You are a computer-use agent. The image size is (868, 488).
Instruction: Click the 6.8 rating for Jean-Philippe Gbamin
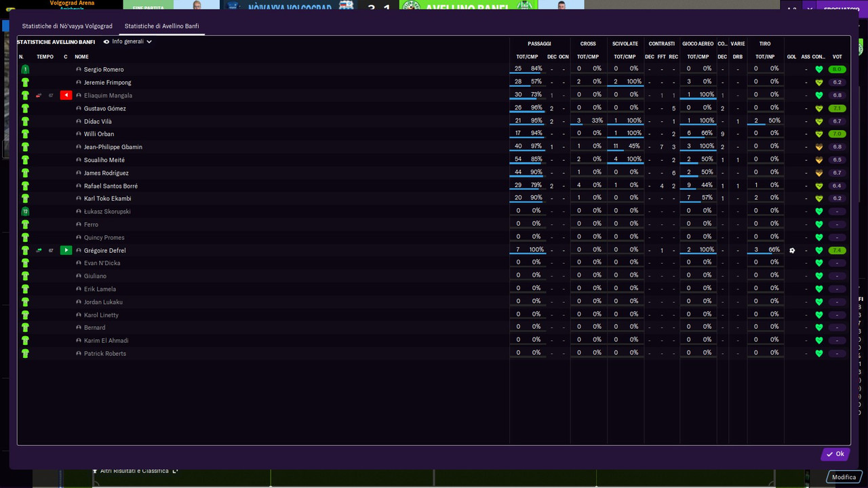(837, 147)
